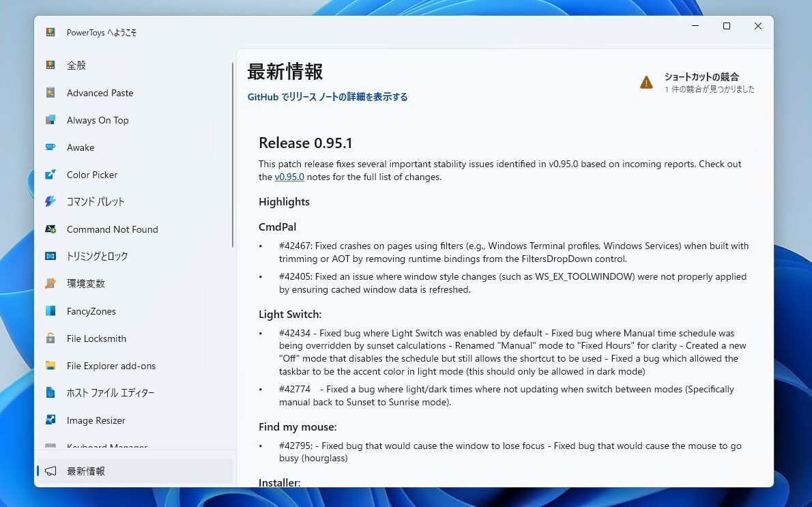Image resolution: width=812 pixels, height=507 pixels.
Task: Close the PowerToys welcome window
Action: click(757, 26)
